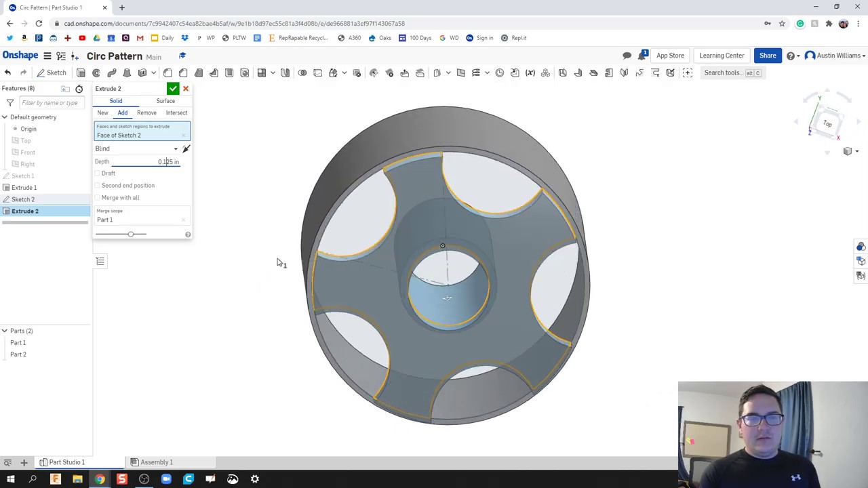Image resolution: width=868 pixels, height=488 pixels.
Task: Click the filter by name field
Action: tap(52, 103)
